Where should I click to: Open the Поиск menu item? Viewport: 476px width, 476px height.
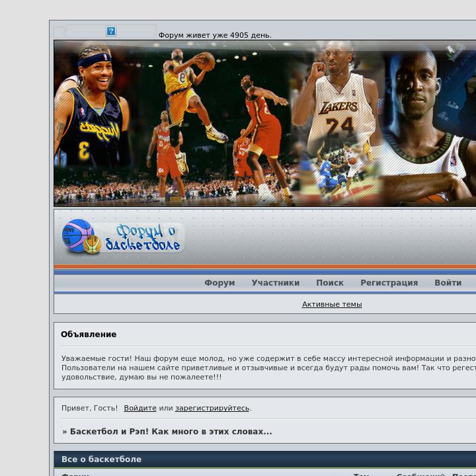tap(330, 283)
